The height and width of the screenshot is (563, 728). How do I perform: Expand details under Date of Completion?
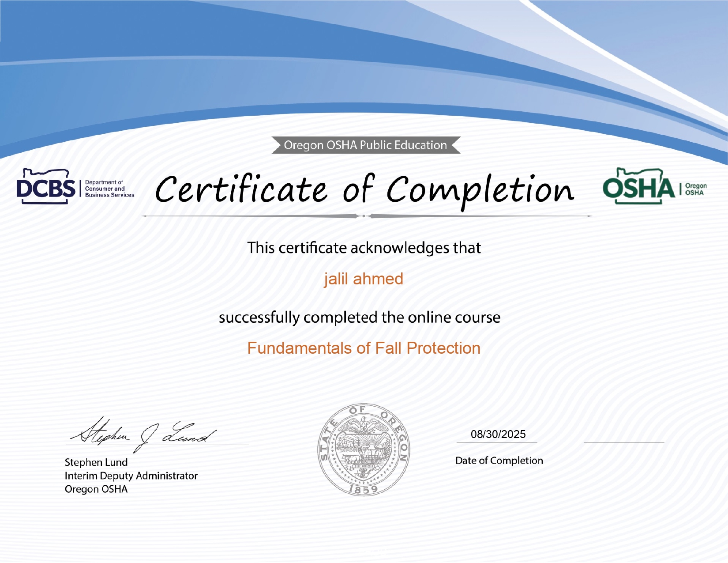[499, 461]
